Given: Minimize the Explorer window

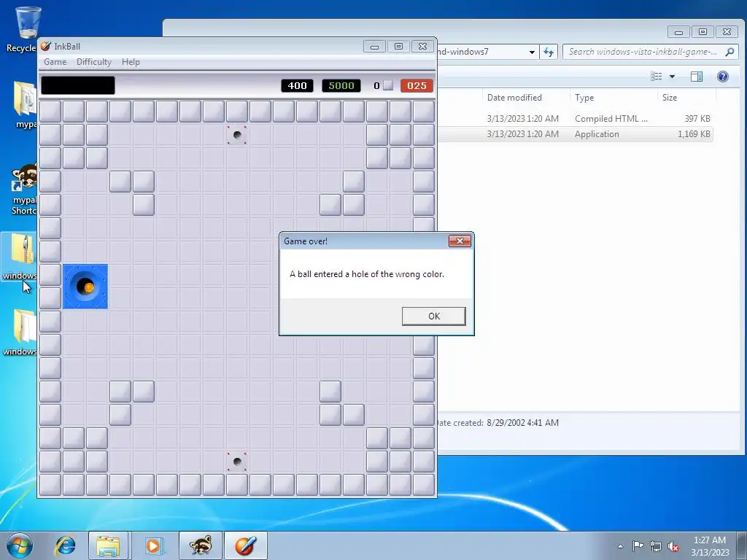Looking at the screenshot, I should click(x=679, y=32).
